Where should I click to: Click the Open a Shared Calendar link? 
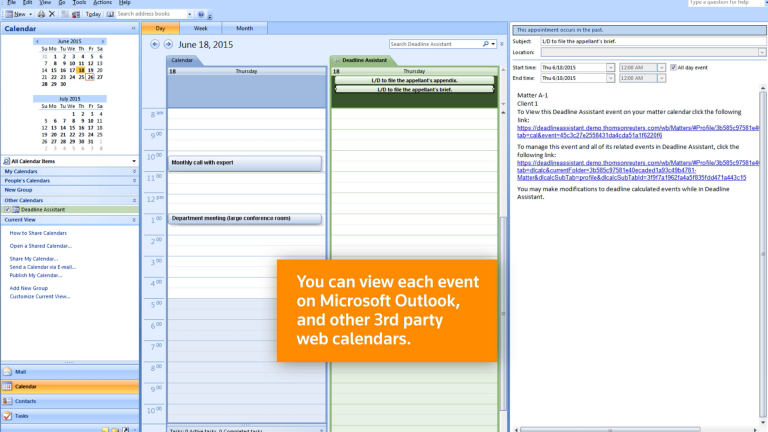(x=40, y=245)
